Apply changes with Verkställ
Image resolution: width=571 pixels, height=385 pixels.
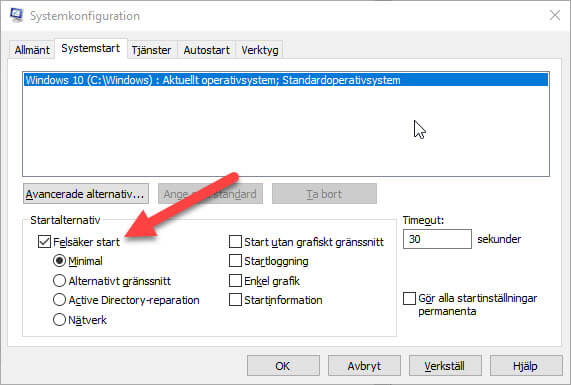[x=445, y=366]
